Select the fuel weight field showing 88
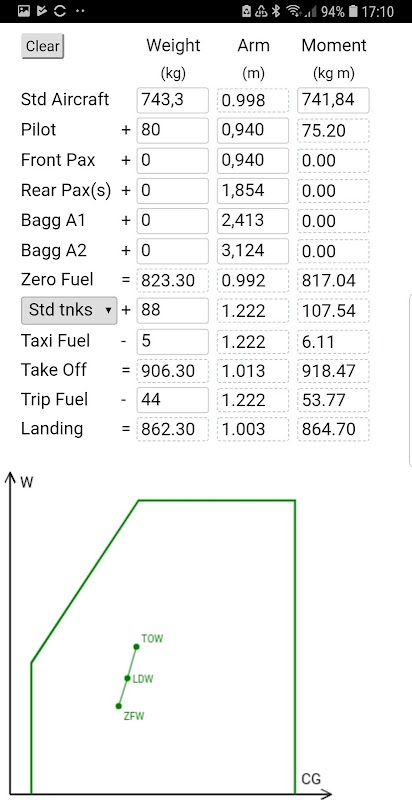 [172, 310]
